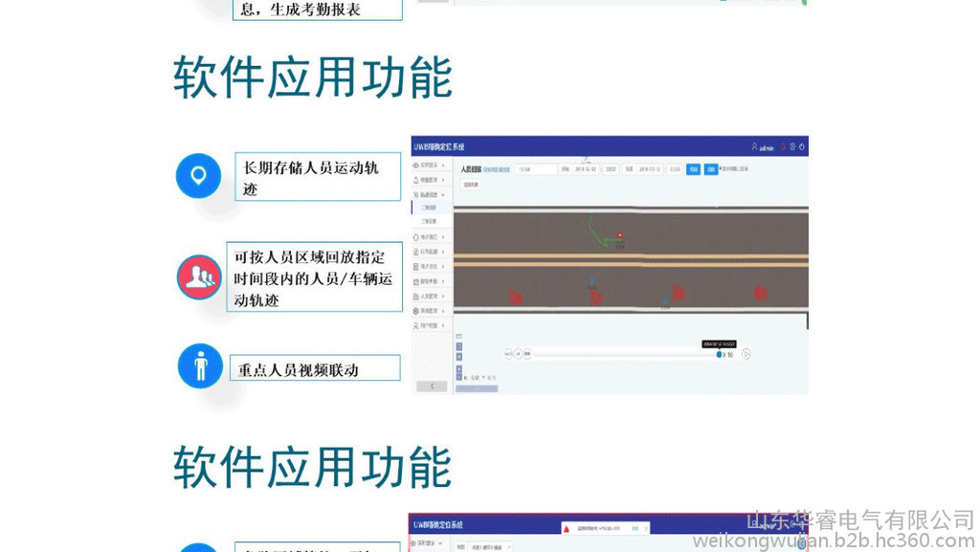Viewport: 980px width, 552px height.
Task: Expand the 系统管理 menu chevron
Action: 443,311
